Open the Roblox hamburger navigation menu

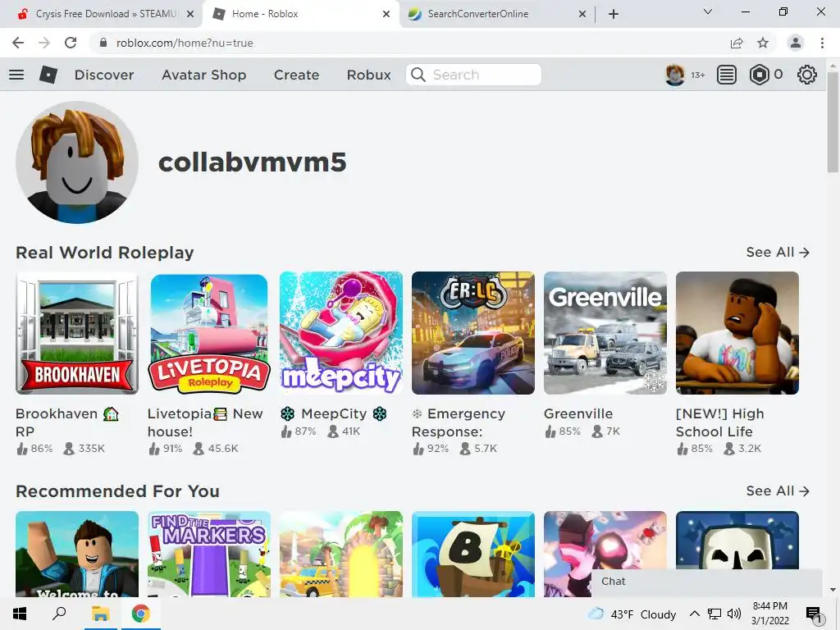point(16,75)
